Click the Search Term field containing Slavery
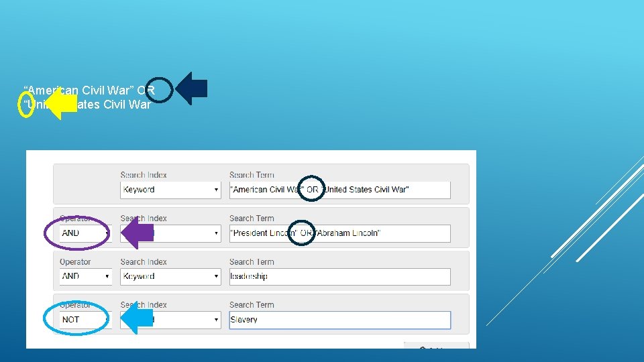The image size is (644, 362). tap(339, 320)
